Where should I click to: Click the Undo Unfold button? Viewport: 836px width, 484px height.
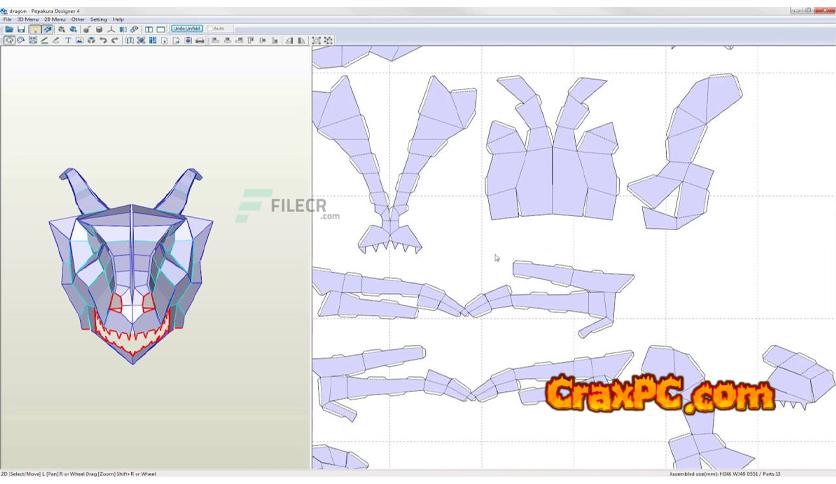tap(187, 29)
